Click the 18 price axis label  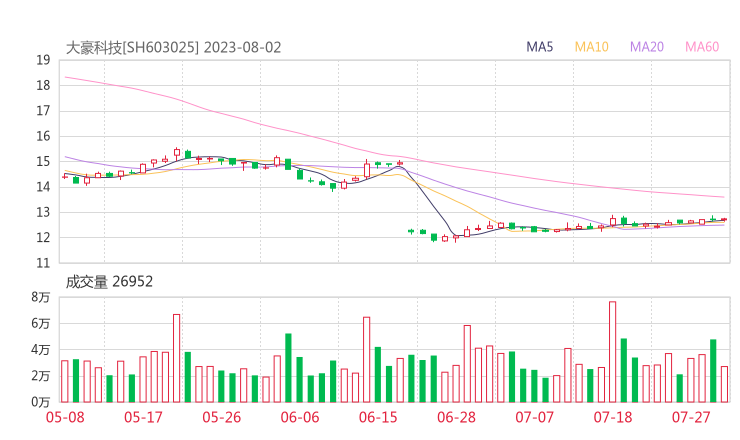[43, 85]
